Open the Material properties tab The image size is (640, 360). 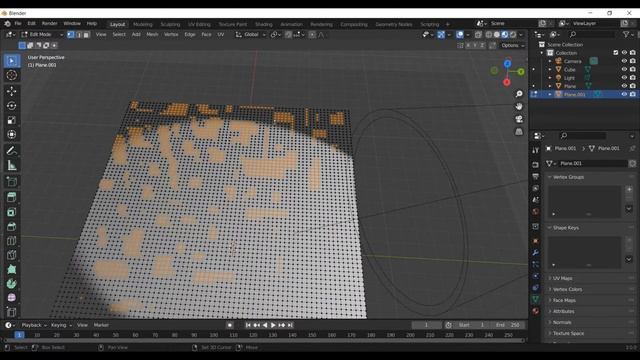click(536, 311)
